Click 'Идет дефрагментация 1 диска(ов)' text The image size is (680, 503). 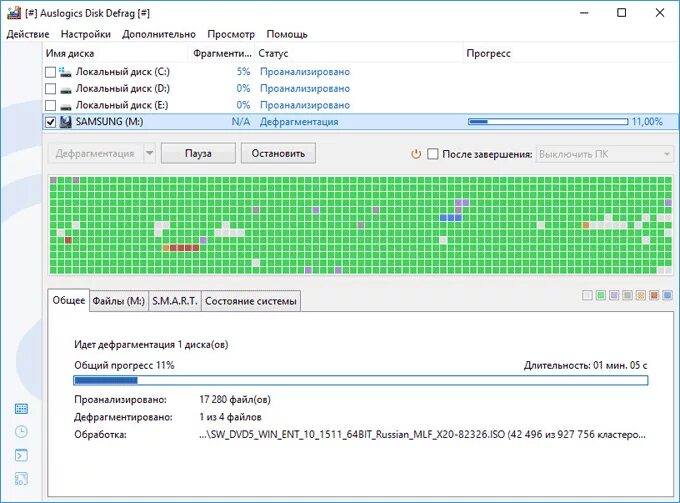point(151,345)
